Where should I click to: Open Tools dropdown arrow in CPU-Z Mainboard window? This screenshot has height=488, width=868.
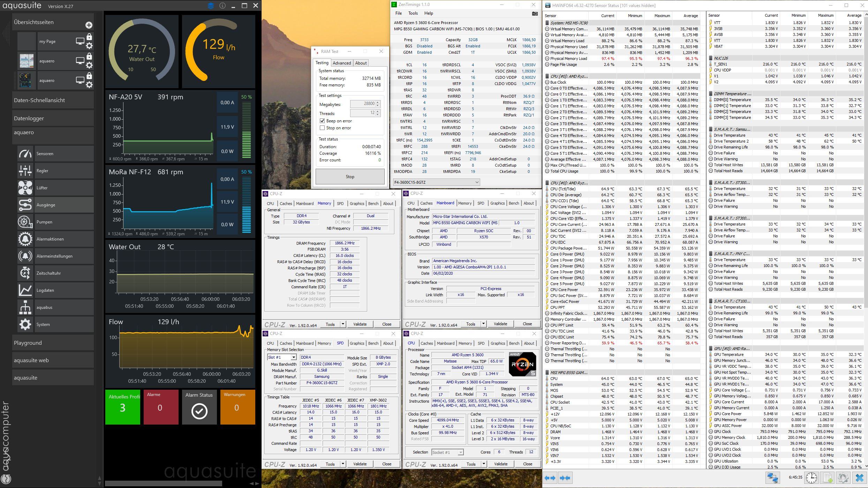click(483, 324)
